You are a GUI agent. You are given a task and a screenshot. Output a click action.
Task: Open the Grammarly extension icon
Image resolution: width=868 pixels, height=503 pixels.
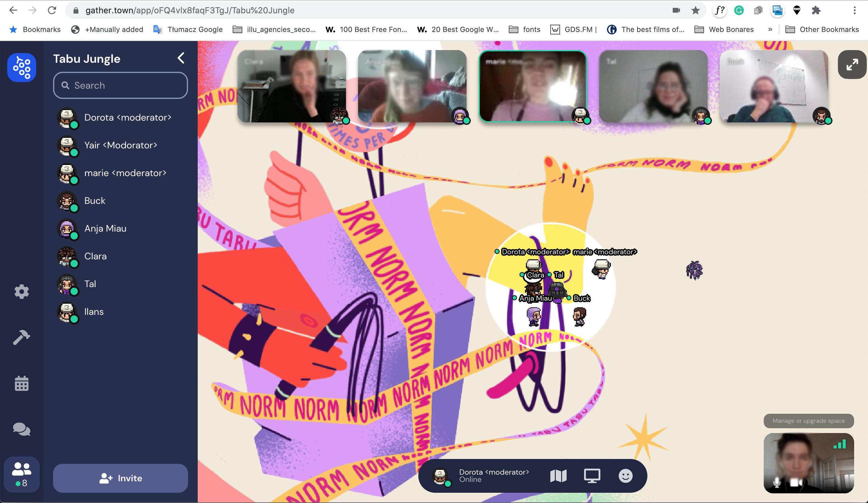click(x=739, y=10)
